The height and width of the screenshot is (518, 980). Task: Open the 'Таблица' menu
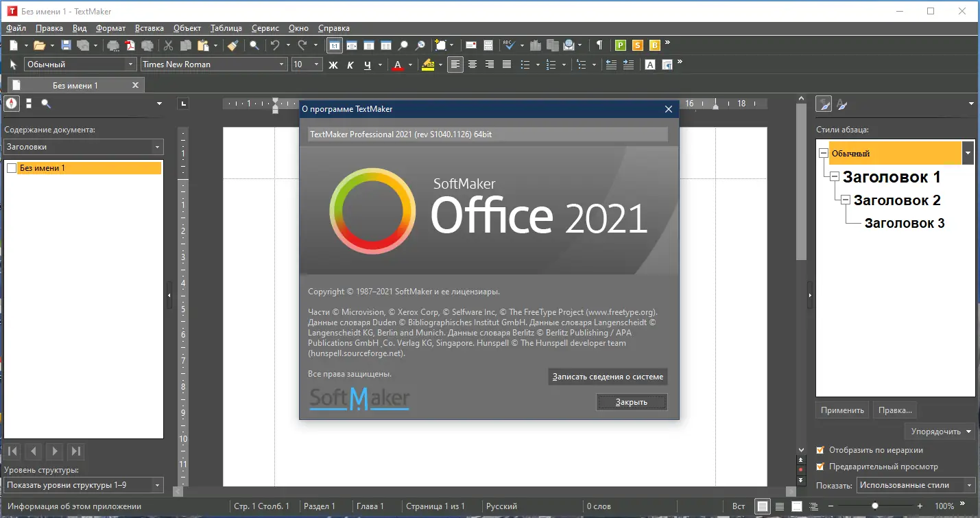226,28
